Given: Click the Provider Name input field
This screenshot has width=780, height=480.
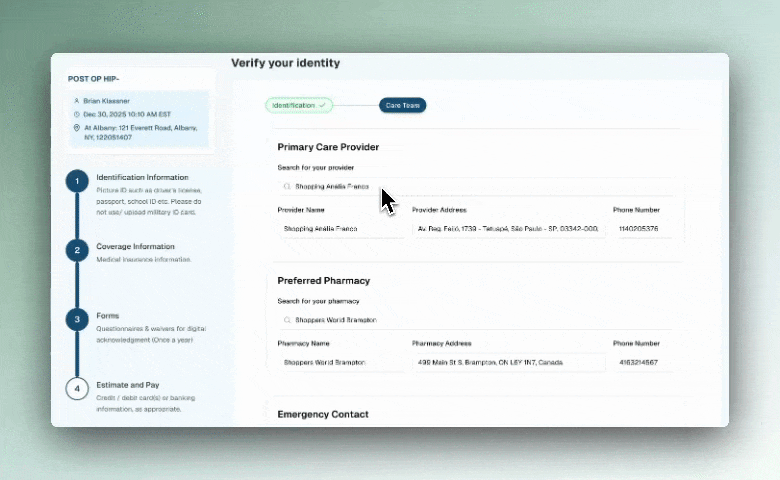Looking at the screenshot, I should click(341, 229).
